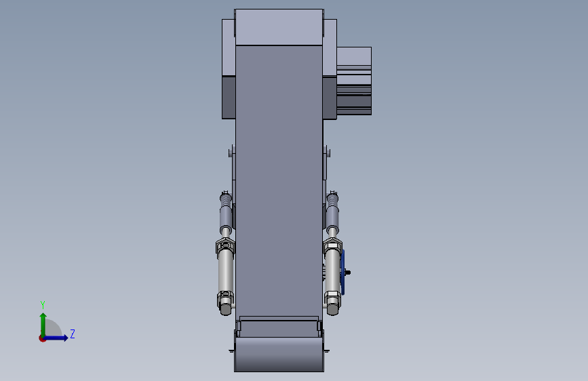Click the blue Z axis arrow of the triad
The image size is (588, 381).
click(56, 338)
